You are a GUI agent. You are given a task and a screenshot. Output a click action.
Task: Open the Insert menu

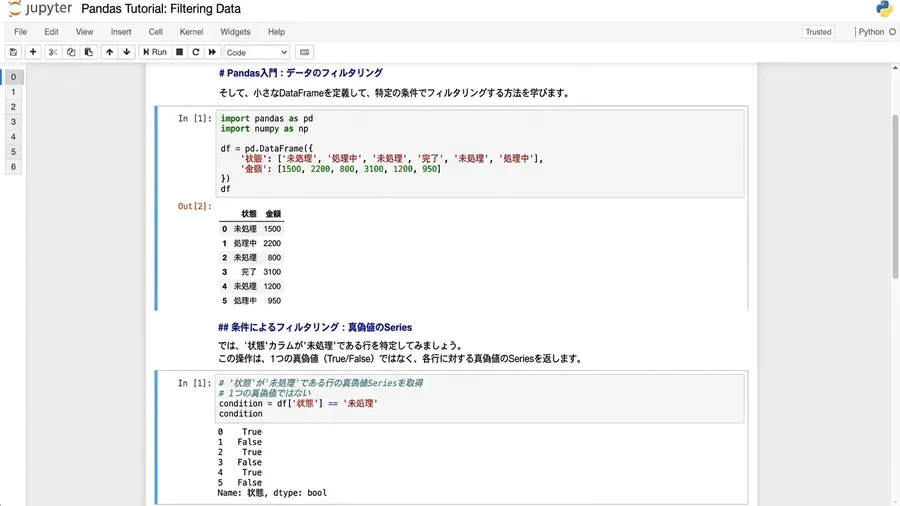121,32
